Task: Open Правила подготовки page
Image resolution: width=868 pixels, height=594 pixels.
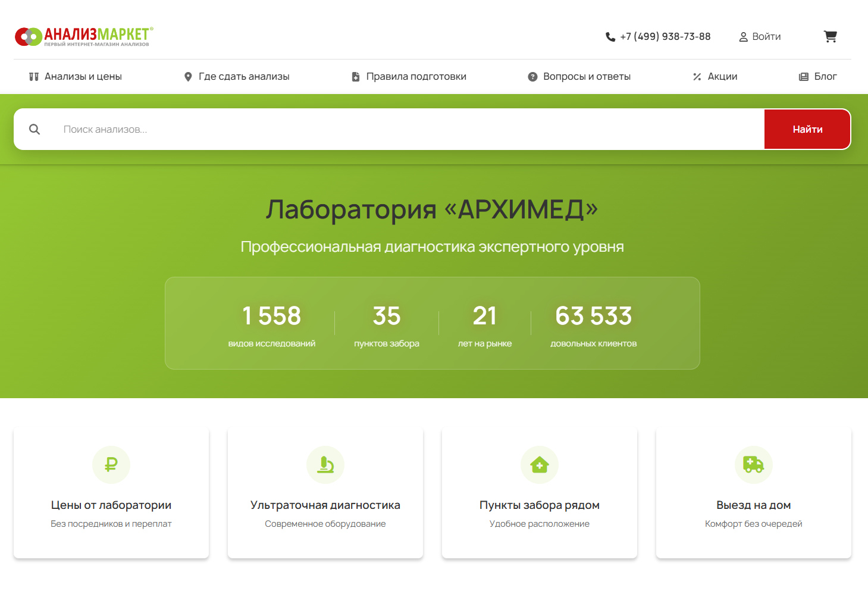Action: [409, 77]
